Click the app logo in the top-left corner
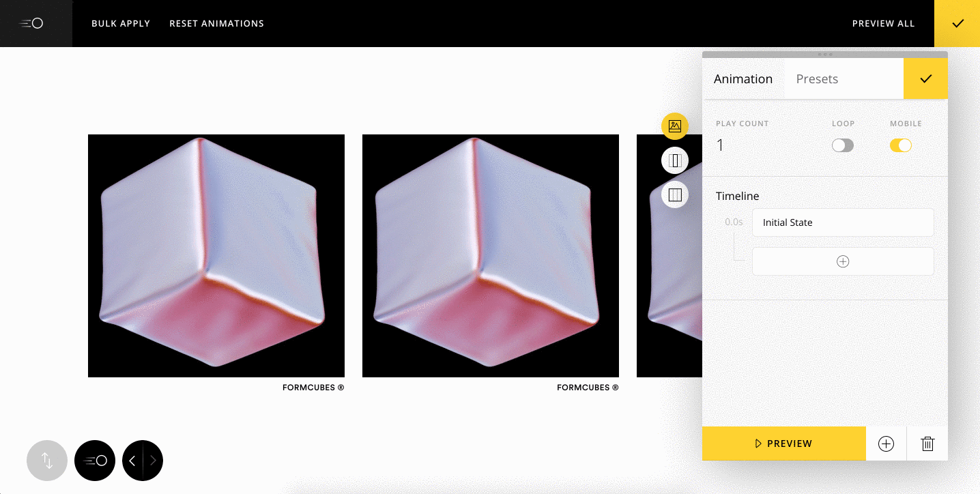980x494 pixels. point(31,23)
